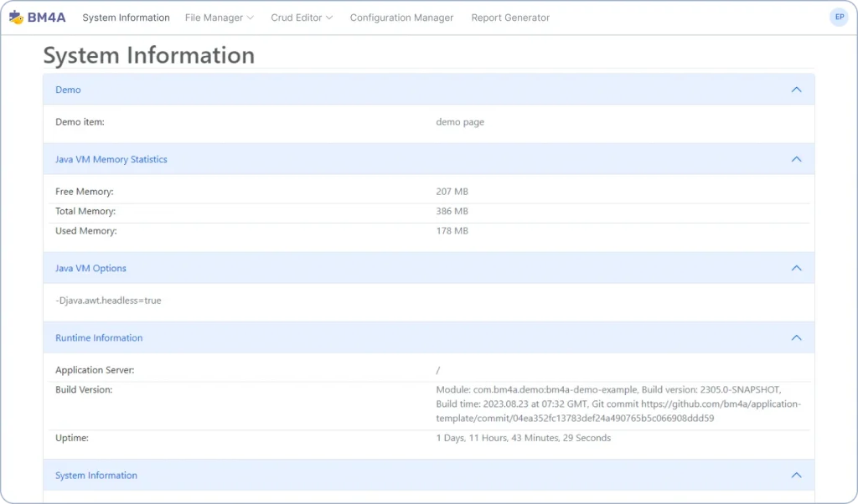Image resolution: width=858 pixels, height=504 pixels.
Task: Open the System Information nav item
Action: click(126, 18)
